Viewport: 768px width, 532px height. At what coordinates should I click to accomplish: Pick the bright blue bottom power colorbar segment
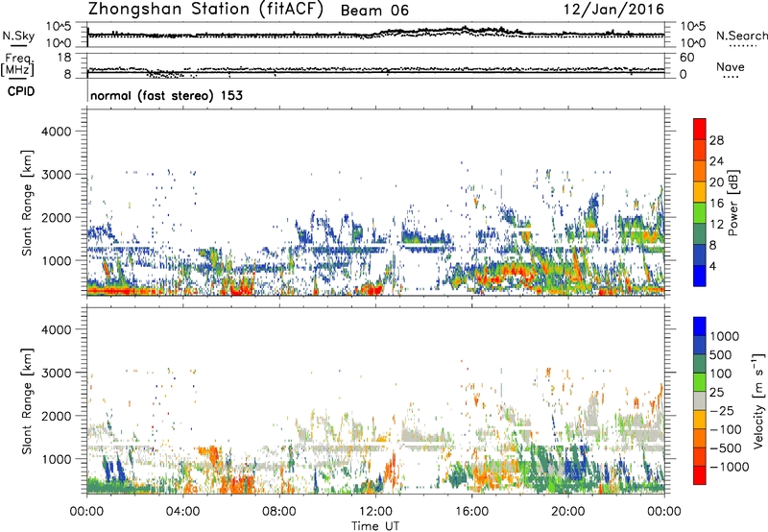click(x=700, y=277)
